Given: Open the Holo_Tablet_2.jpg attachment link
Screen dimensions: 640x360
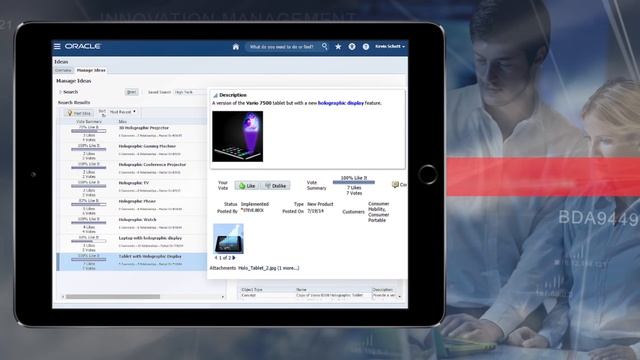Looking at the screenshot, I should tap(257, 268).
